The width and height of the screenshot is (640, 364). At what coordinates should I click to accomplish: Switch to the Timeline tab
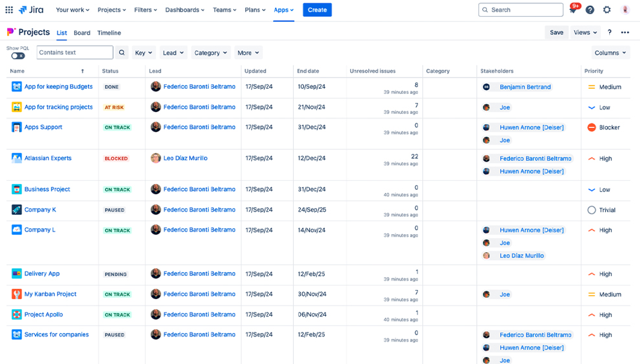point(109,33)
